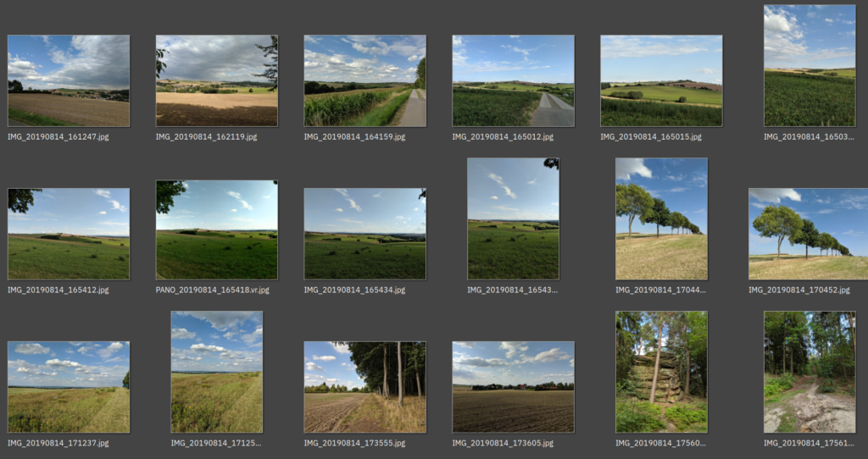
Task: Click the truncated file name IMG_20190814_16543...
Action: click(x=513, y=290)
